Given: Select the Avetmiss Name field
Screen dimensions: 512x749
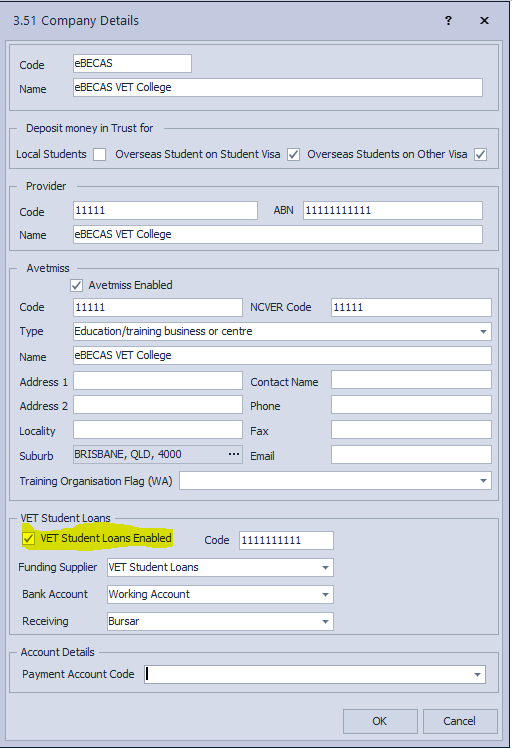Looking at the screenshot, I should click(282, 355).
